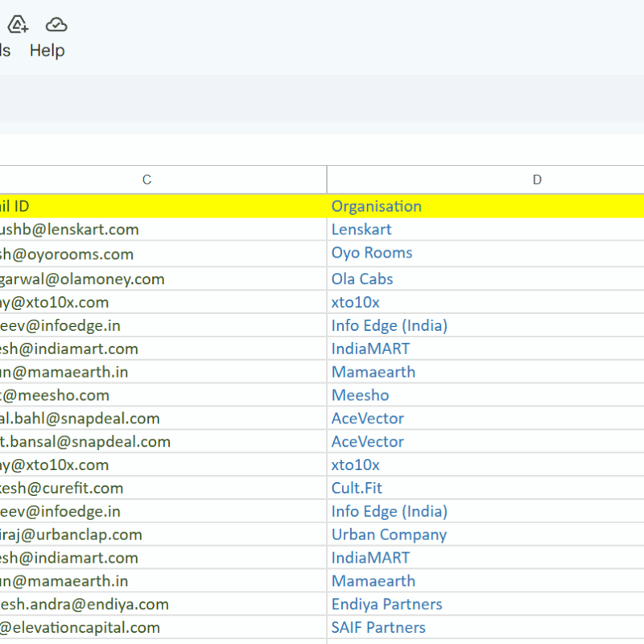Click the Cult.Fit cell
The width and height of the screenshot is (644, 644).
[485, 488]
